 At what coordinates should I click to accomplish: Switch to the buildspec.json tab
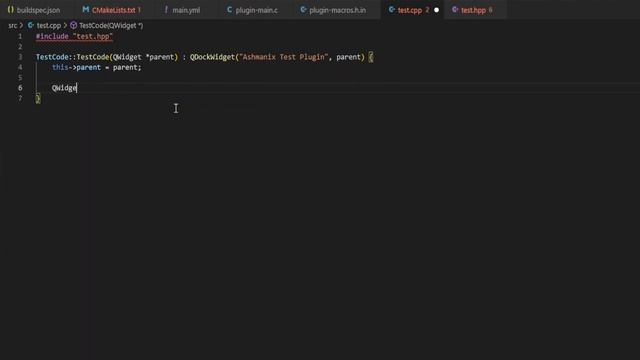34,10
